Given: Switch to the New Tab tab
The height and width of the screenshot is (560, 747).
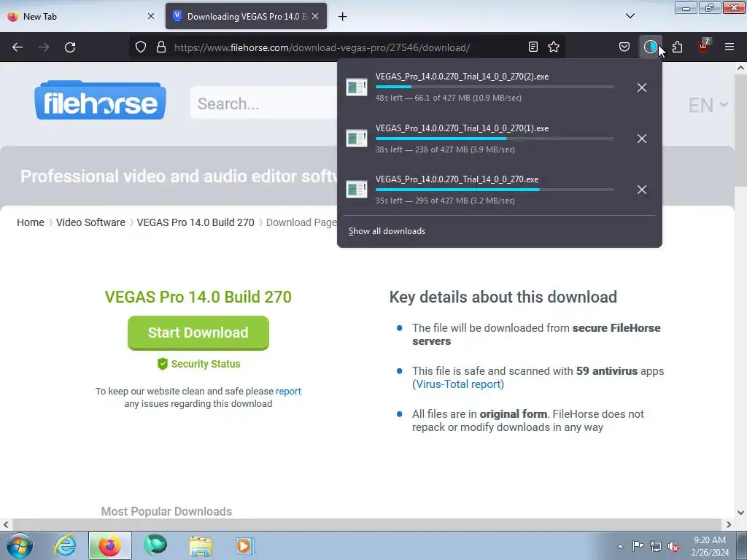Looking at the screenshot, I should coord(81,16).
